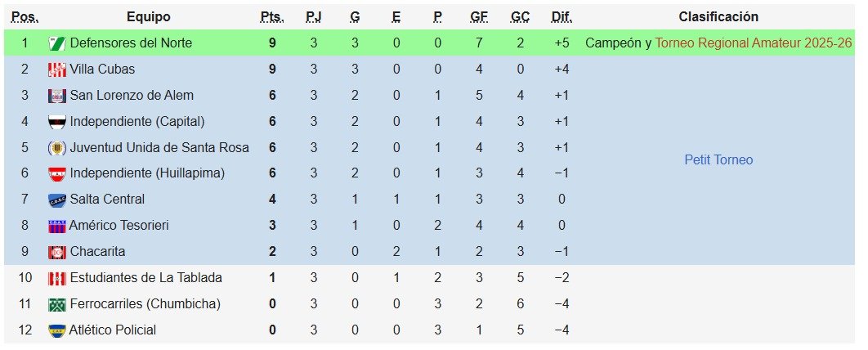
Task: Open San Lorenzo de Alem crest icon
Action: pos(57,95)
